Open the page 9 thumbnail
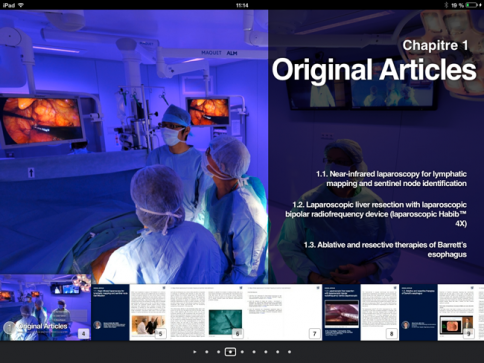The image size is (484, 363). click(442, 312)
